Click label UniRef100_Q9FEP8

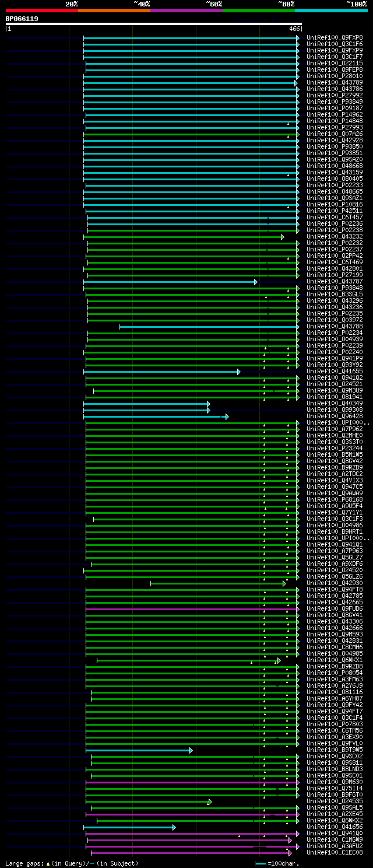click(335, 70)
